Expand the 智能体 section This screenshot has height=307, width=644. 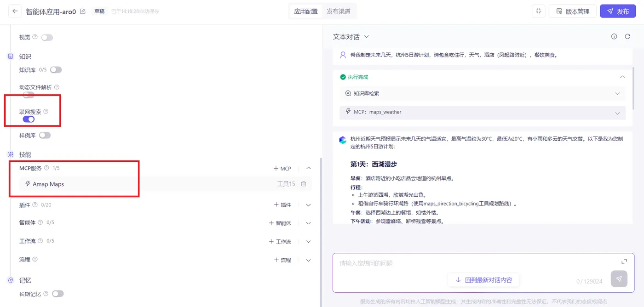(308, 223)
